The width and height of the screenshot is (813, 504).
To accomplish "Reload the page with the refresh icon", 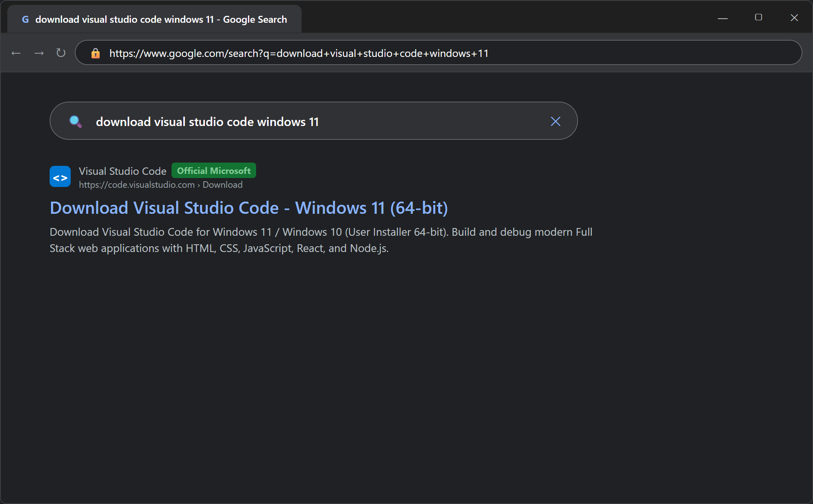I will click(x=61, y=53).
